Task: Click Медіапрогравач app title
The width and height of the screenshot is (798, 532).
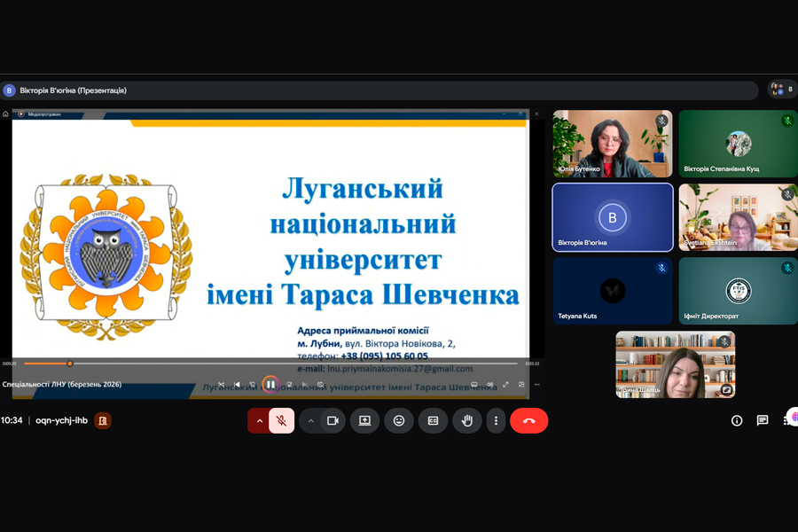Action: click(x=44, y=114)
